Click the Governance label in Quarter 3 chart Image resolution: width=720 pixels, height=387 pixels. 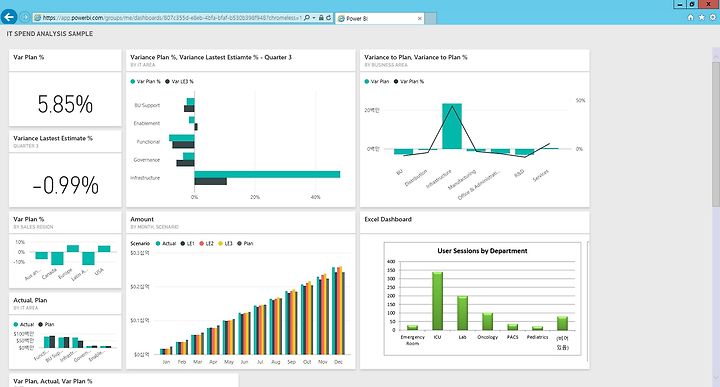(x=147, y=160)
